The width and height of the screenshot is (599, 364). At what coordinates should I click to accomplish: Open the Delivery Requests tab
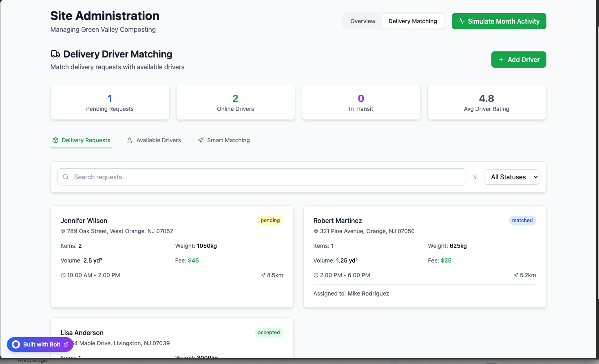click(x=81, y=140)
